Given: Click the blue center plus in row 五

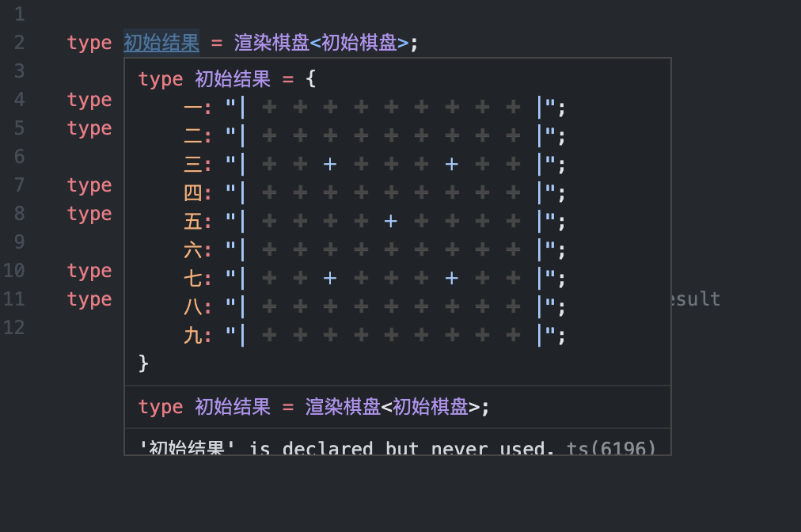Looking at the screenshot, I should click(391, 222).
